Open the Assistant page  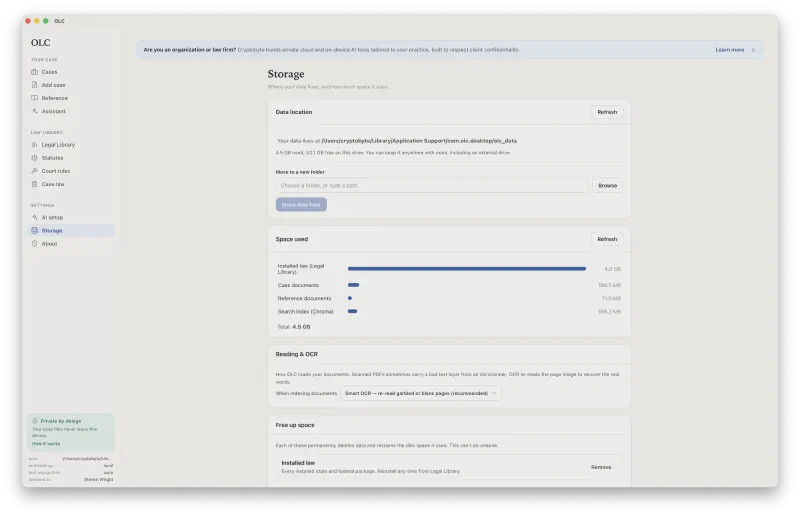coord(71,111)
